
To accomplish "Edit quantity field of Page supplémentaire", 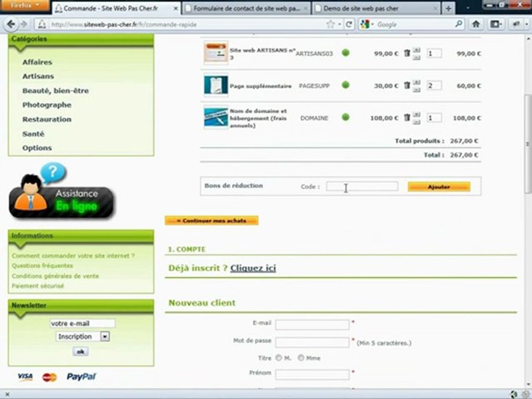I will coord(434,85).
